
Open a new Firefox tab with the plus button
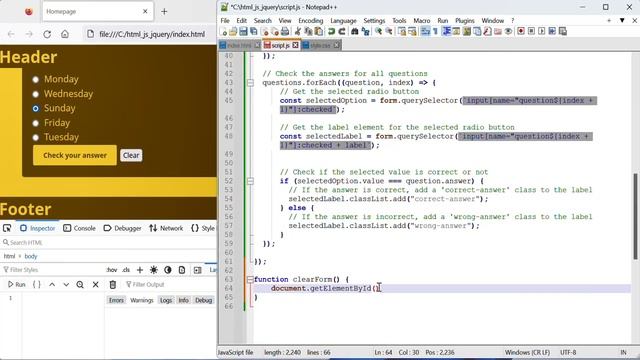click(x=164, y=11)
